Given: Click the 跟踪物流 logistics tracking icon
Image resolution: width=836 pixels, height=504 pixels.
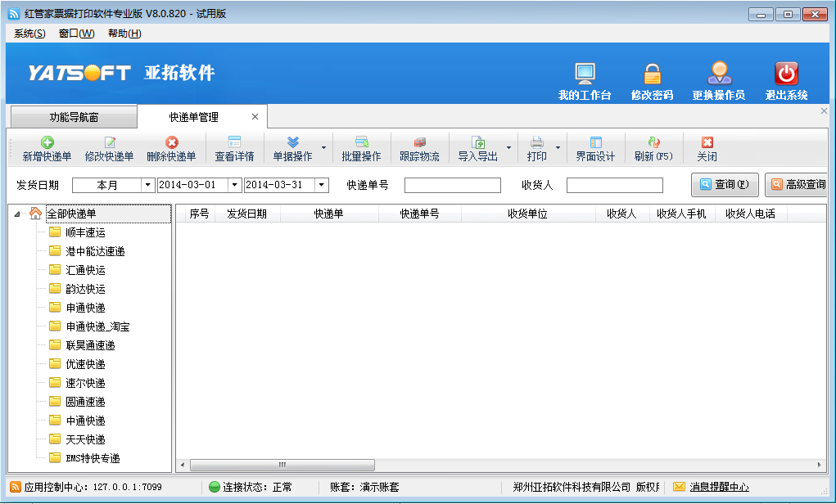Looking at the screenshot, I should (419, 147).
